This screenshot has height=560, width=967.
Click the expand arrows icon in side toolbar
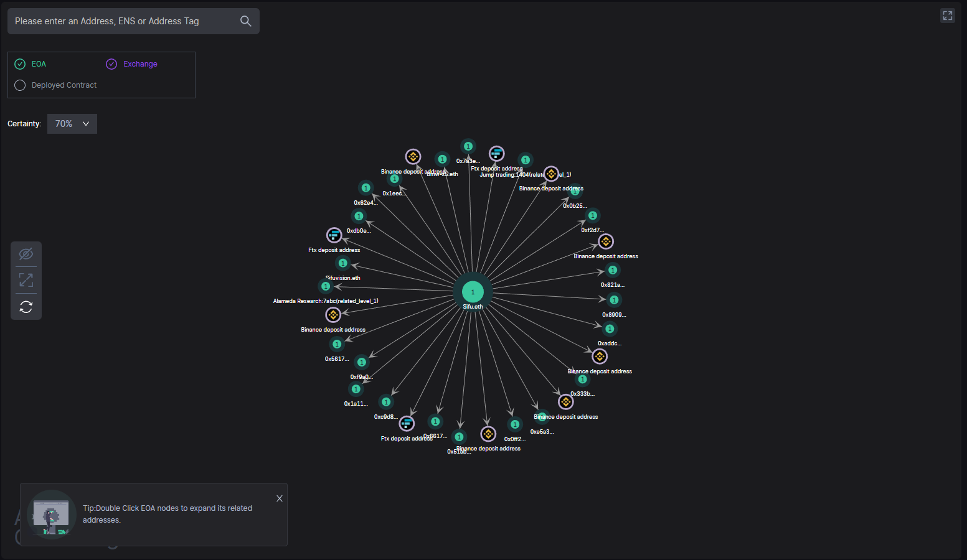click(26, 280)
